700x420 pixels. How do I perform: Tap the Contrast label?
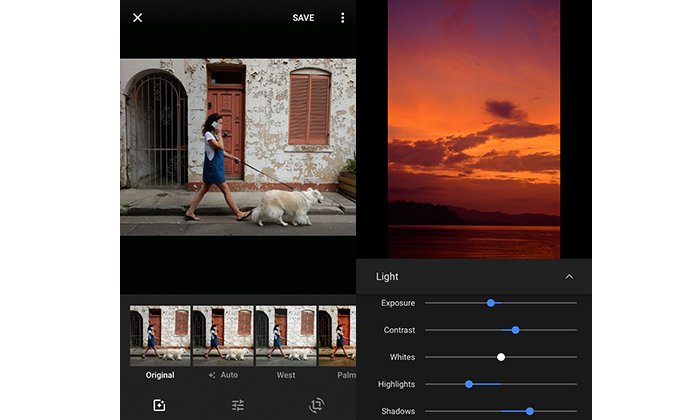click(x=399, y=330)
